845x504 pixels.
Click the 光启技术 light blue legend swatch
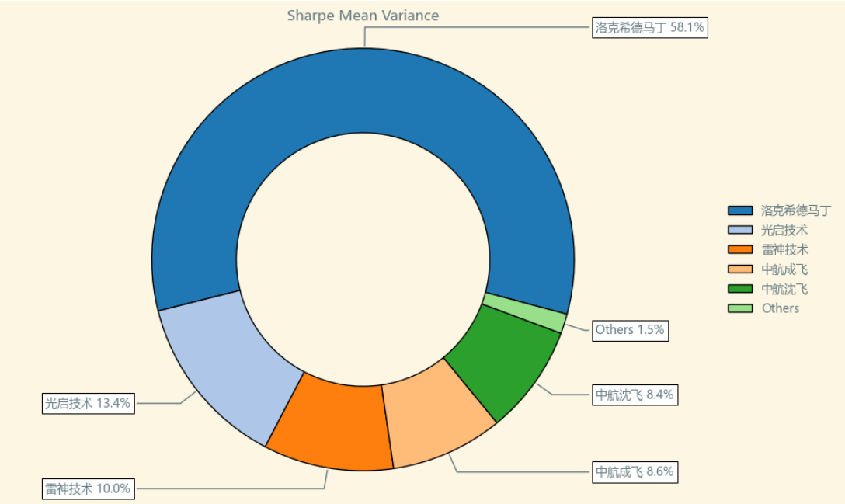[x=740, y=230]
